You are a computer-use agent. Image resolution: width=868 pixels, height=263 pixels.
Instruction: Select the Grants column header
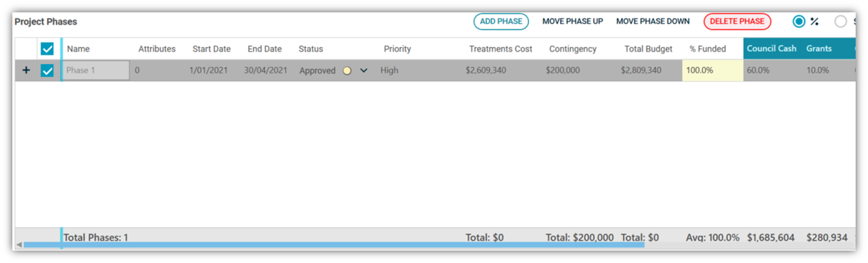[819, 49]
